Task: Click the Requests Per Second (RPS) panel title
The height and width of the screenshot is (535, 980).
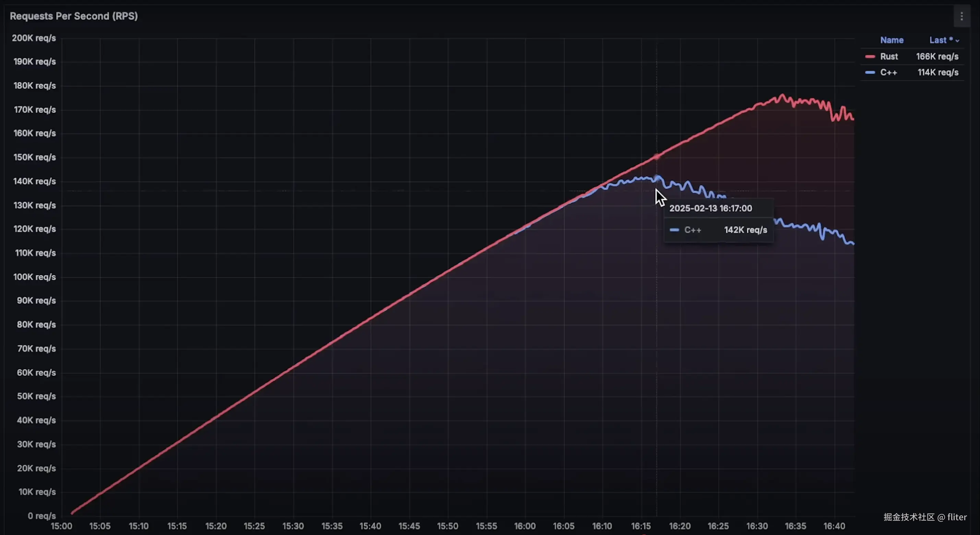Action: click(x=74, y=16)
